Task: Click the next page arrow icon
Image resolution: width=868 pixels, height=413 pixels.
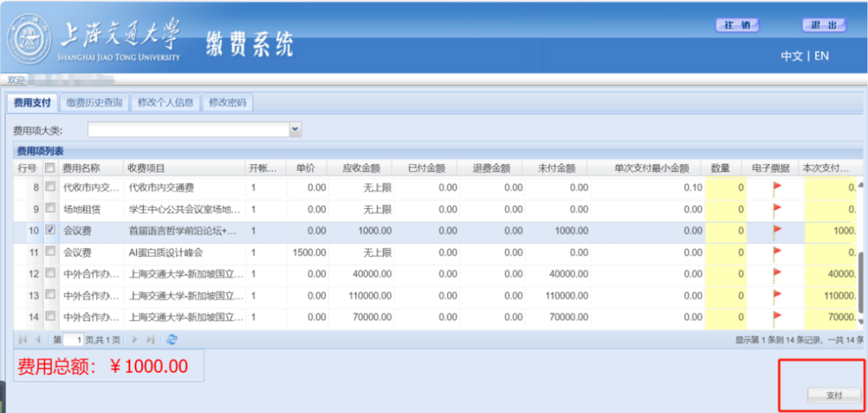Action: (135, 340)
